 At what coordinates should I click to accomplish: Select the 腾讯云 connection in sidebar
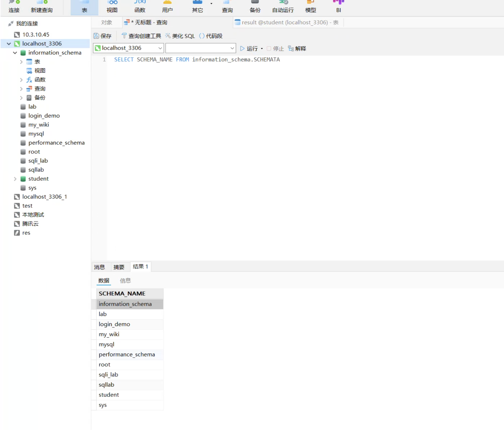[x=30, y=224]
